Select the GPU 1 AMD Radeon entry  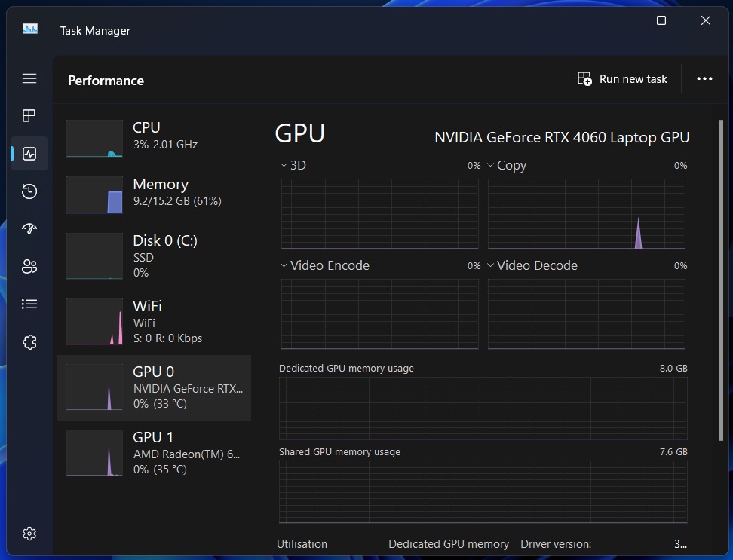tap(154, 453)
